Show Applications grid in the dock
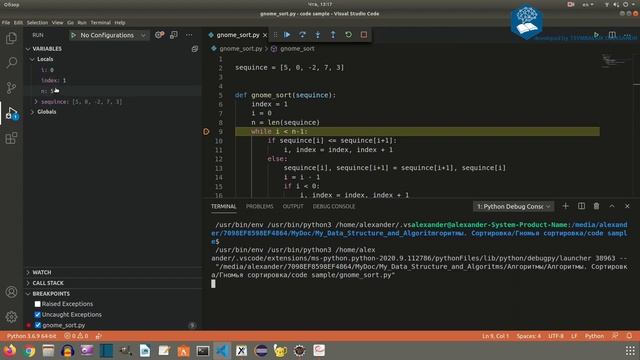The image size is (640, 360). [630, 351]
